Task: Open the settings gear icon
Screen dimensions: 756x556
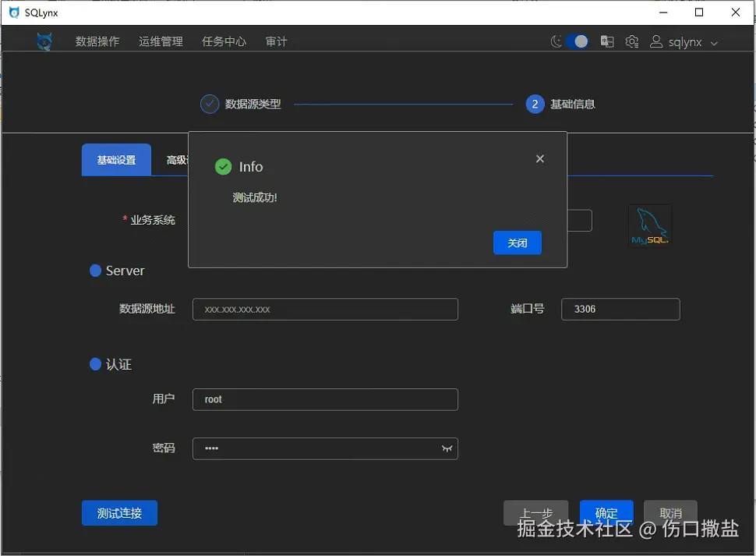Action: point(631,41)
